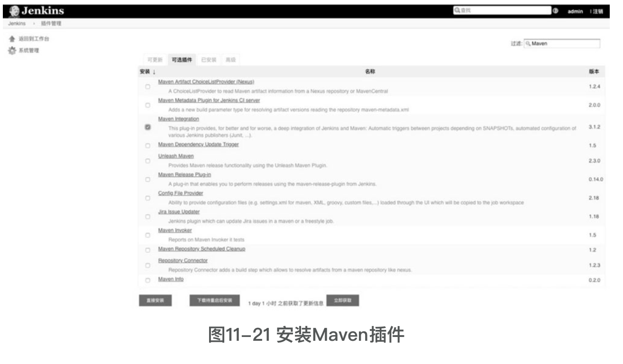Toggle checkbox for Jira Issue Updater
The image size is (623, 364).
(x=148, y=217)
